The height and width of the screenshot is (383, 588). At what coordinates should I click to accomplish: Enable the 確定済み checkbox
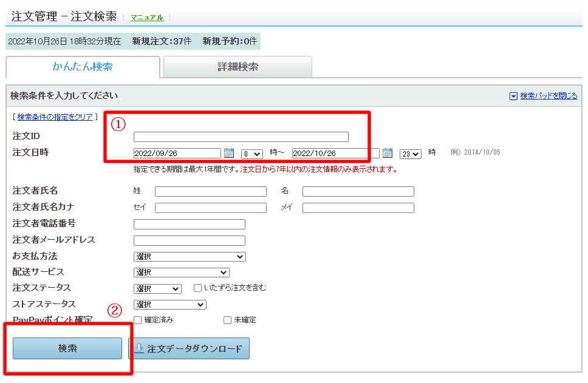(x=138, y=320)
